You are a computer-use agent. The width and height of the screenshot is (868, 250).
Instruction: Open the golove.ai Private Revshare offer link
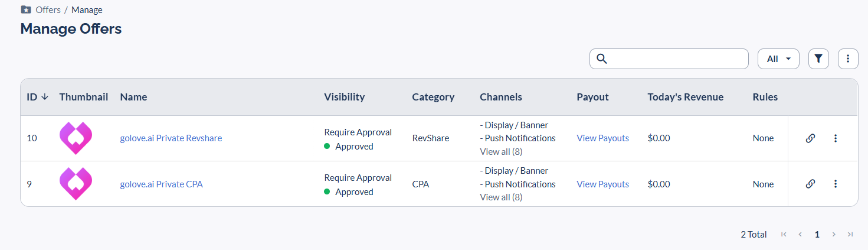(171, 138)
